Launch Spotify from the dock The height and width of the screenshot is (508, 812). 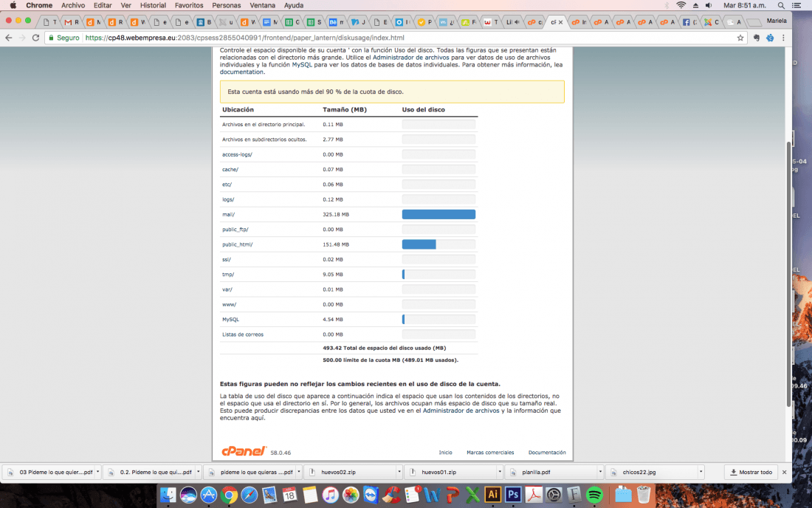(x=594, y=495)
